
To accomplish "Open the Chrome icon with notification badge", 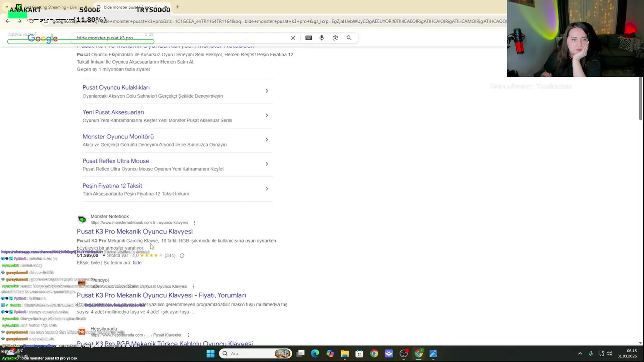I will [419, 354].
